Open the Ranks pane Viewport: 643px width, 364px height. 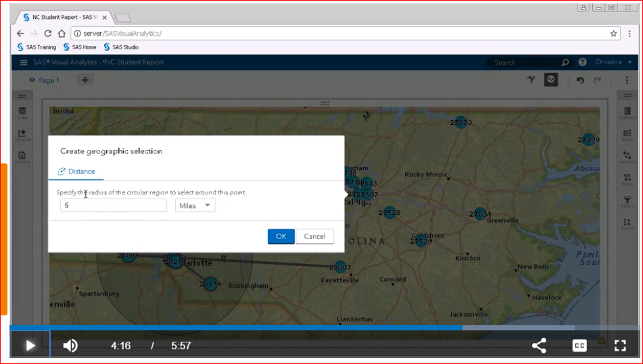coord(627,224)
